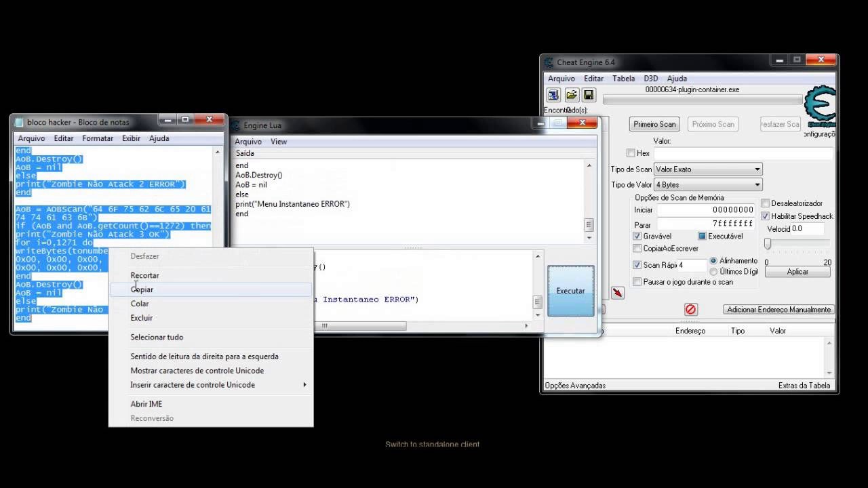Viewport: 868px width, 488px height.
Task: Click Notepad scroll up arrow
Action: 218,152
